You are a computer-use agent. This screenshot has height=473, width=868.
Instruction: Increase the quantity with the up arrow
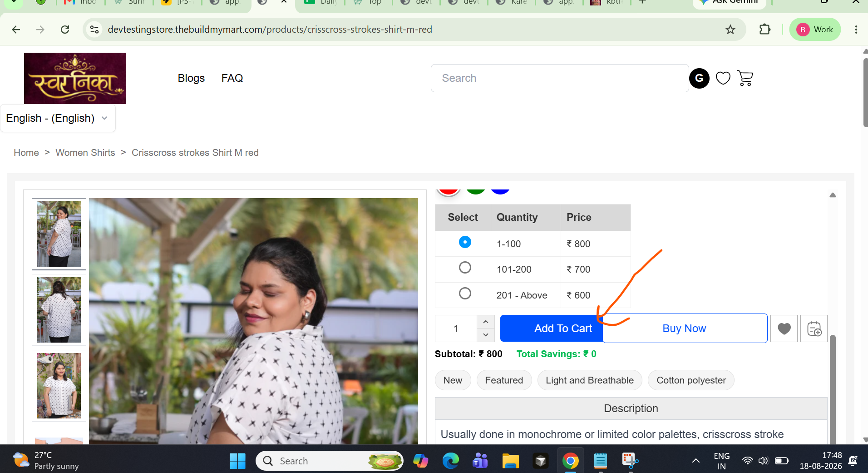point(486,322)
